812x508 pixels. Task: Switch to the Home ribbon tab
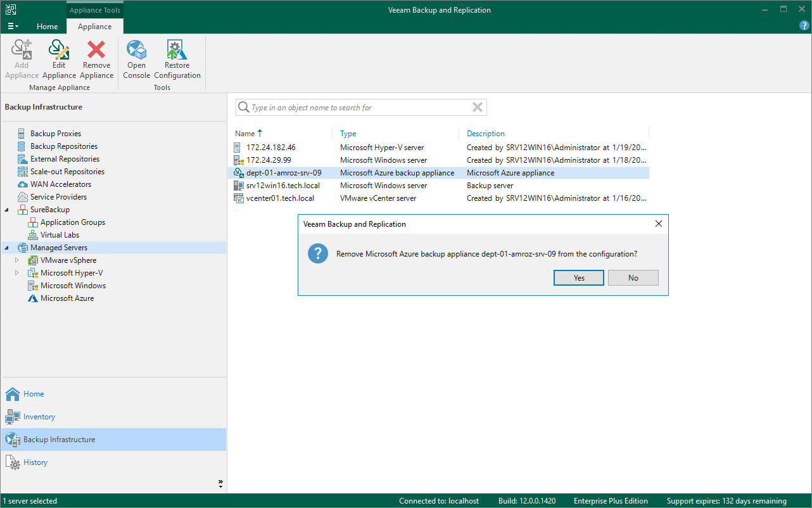pos(48,27)
